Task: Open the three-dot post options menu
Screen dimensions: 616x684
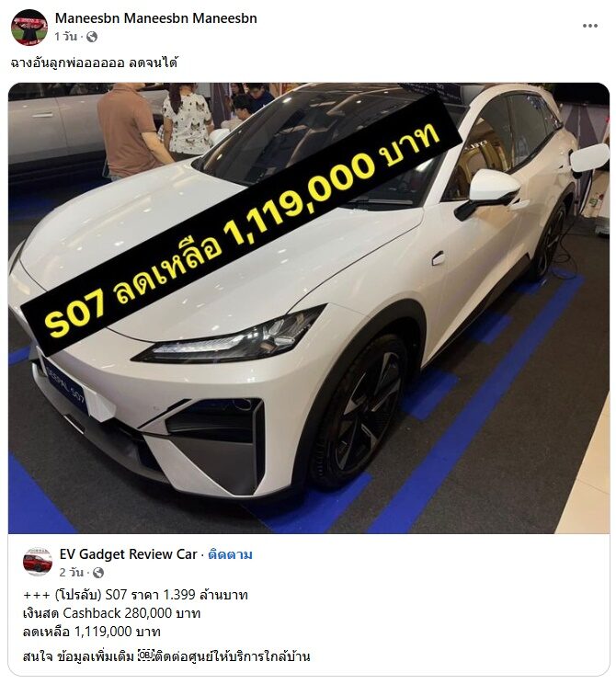Action: tap(590, 26)
